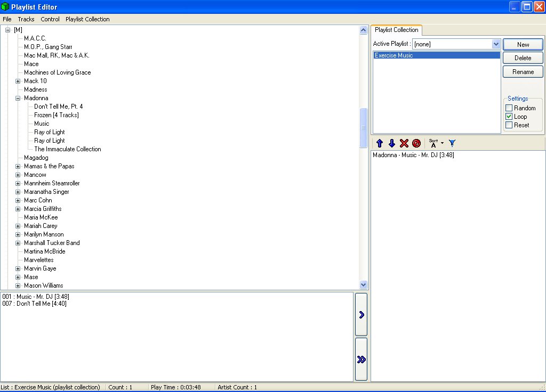
Task: Open the Sort dropdown arrow
Action: [442, 143]
